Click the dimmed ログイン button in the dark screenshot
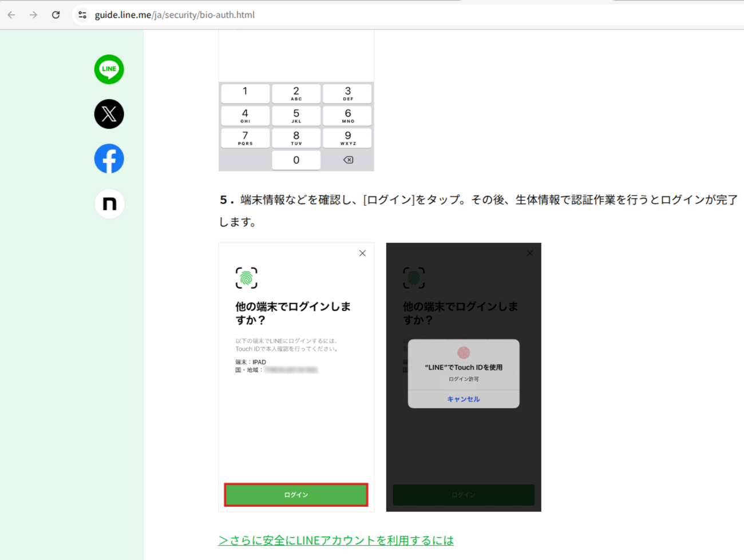Image resolution: width=744 pixels, height=560 pixels. coord(464,495)
